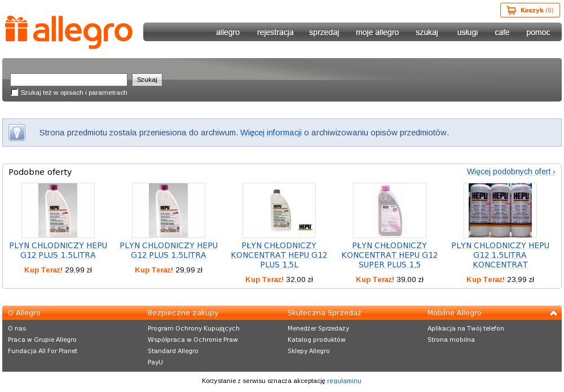Click the Allegro gift logo
Screen dimensions: 564x392
click(68, 32)
